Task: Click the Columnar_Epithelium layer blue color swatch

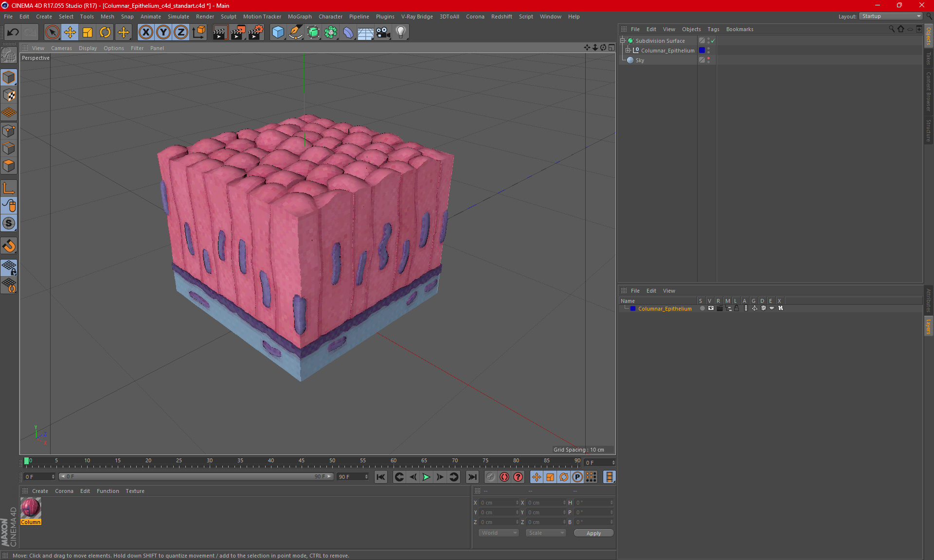Action: 632,309
